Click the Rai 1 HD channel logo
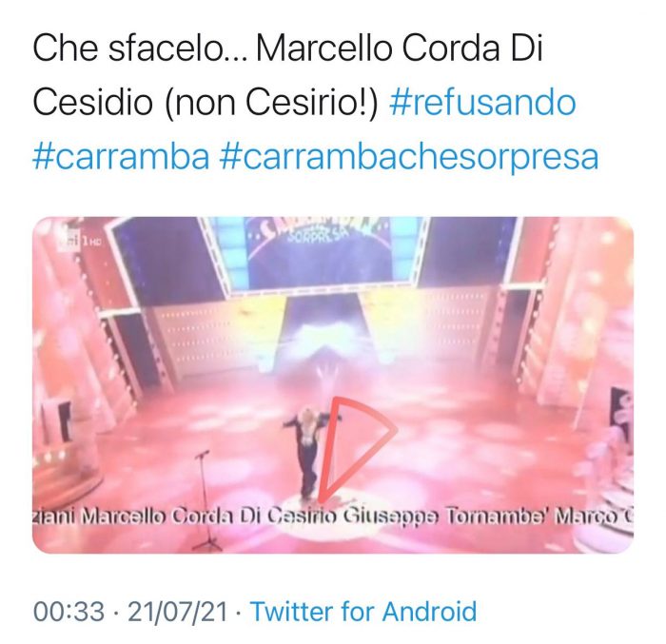Screen dimensions: 666x644 [79, 242]
